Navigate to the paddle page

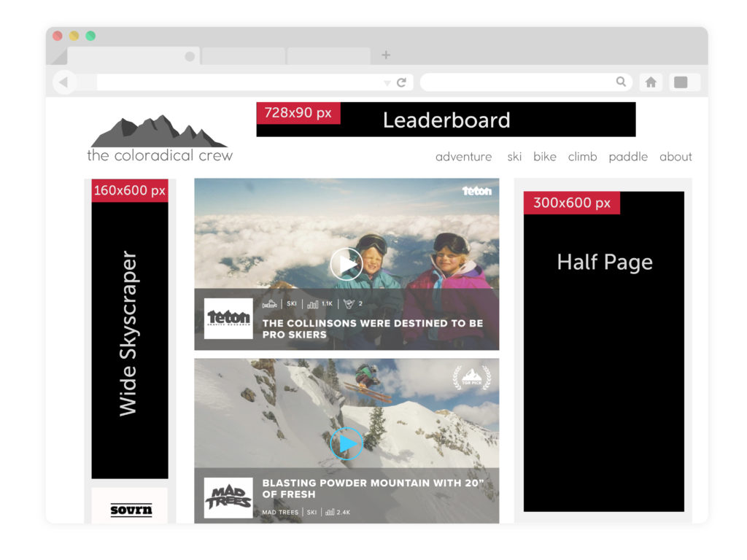pos(628,157)
